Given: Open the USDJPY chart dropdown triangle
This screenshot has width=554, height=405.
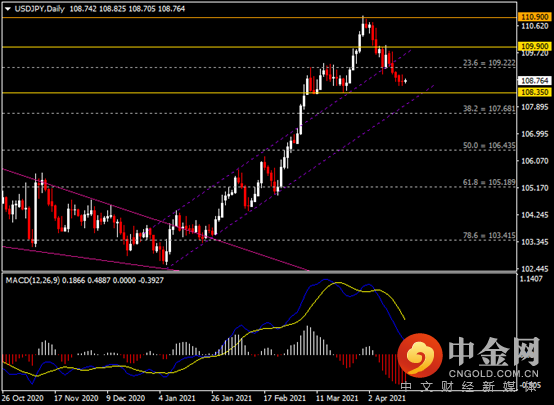Looking at the screenshot, I should (x=7, y=9).
